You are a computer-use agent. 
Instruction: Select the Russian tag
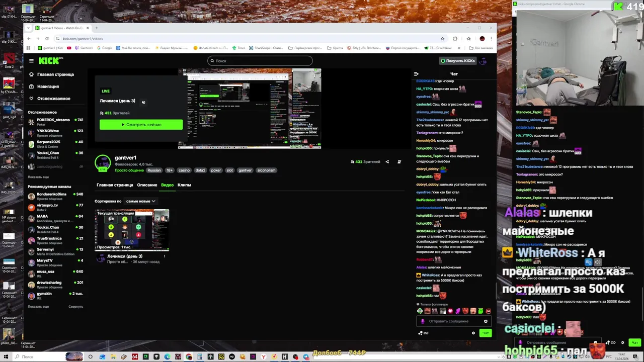(154, 170)
